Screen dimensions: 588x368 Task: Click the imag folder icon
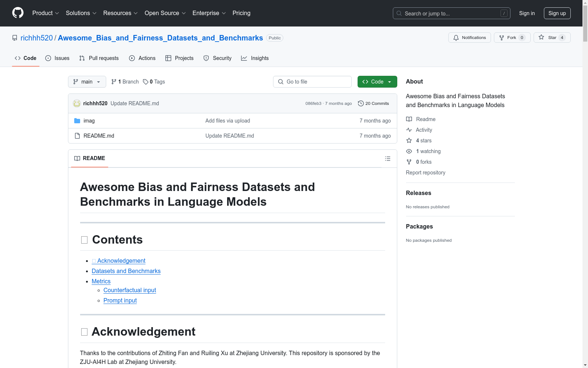point(77,121)
